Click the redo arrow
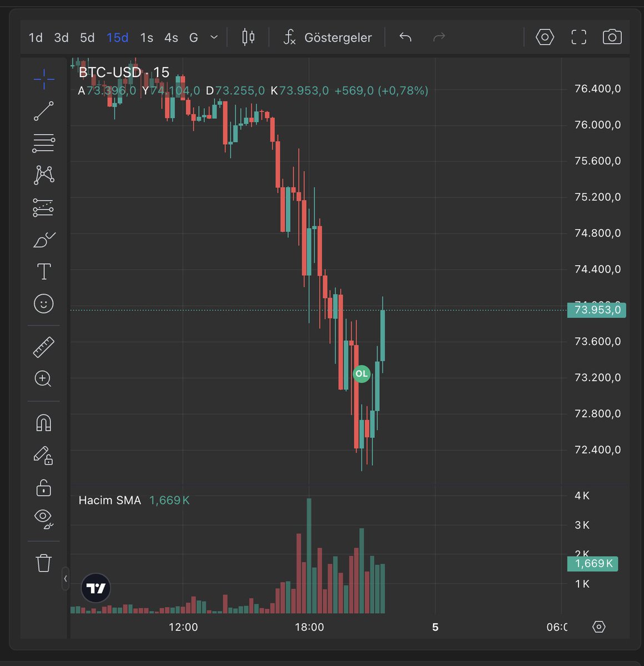Image resolution: width=644 pixels, height=666 pixels. pos(439,37)
